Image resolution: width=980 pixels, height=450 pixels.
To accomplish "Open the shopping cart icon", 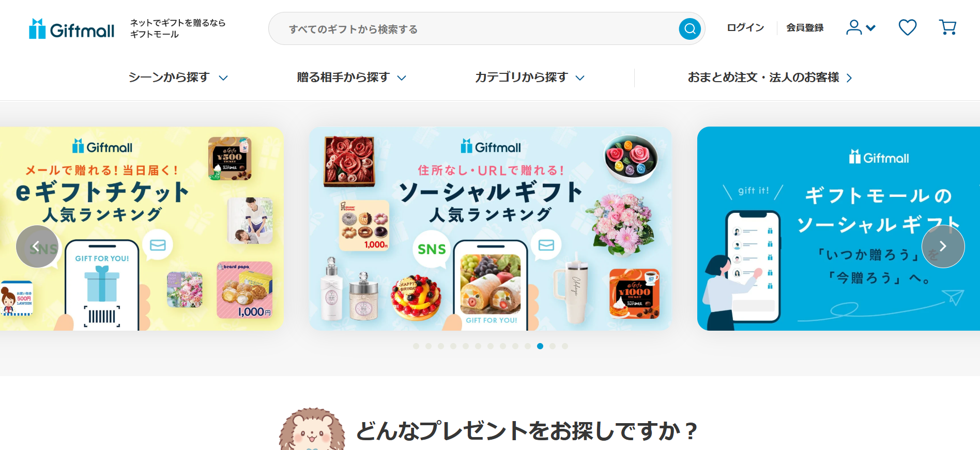I will 947,27.
